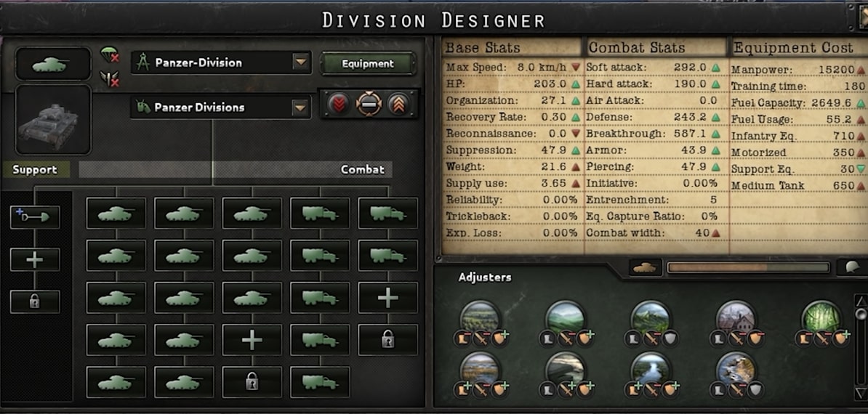The width and height of the screenshot is (868, 414).
Task: Add a support company with plus slot
Action: [x=34, y=259]
